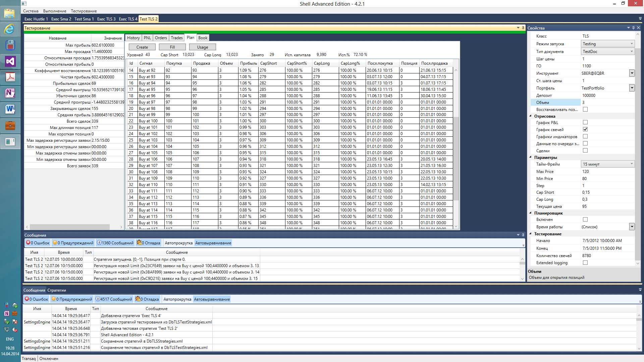Open the Время работы list dropdown

pyautogui.click(x=632, y=227)
